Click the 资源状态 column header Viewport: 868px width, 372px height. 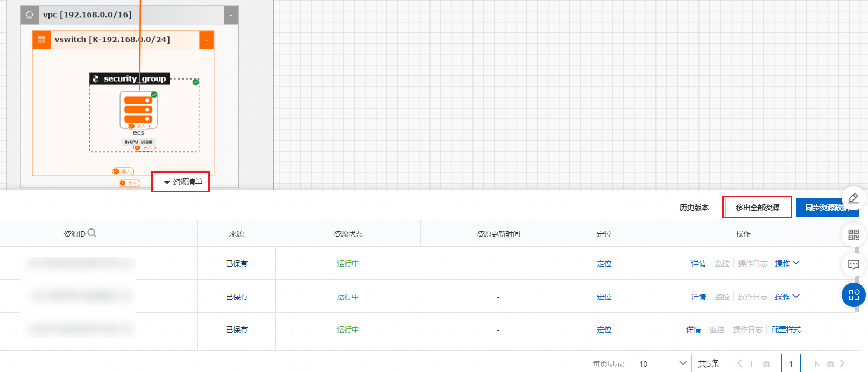tap(348, 234)
